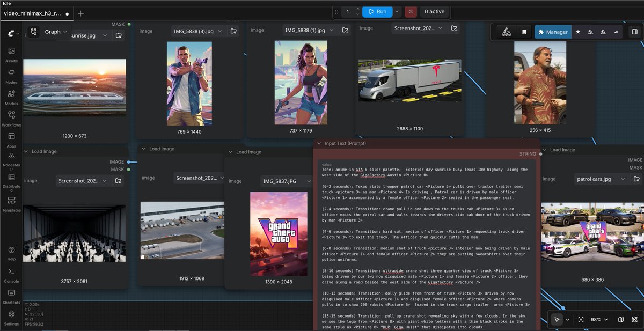The width and height of the screenshot is (644, 331).
Task: Click the share arrow icon in top-right toolbar
Action: (616, 32)
